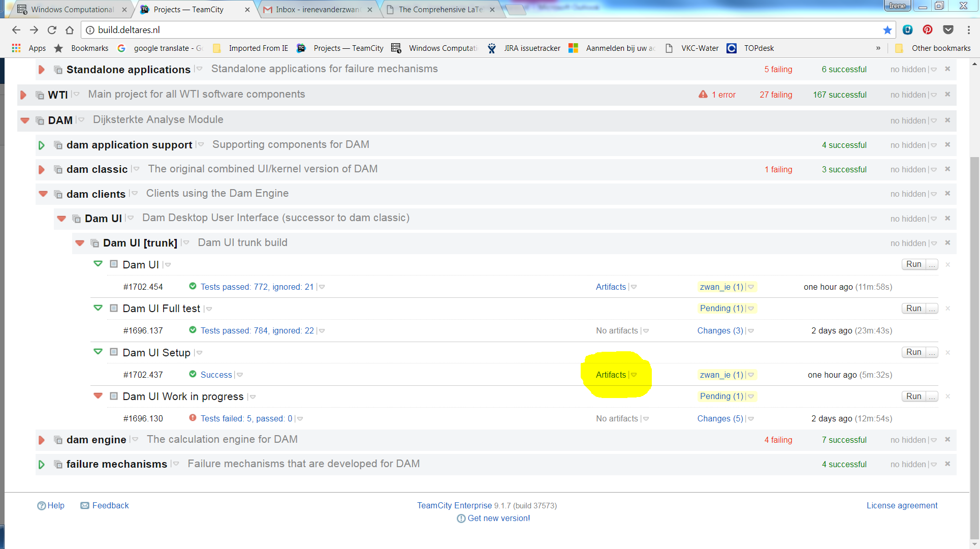Expand the dam engine subproject
This screenshot has width=980, height=549.
click(42, 440)
